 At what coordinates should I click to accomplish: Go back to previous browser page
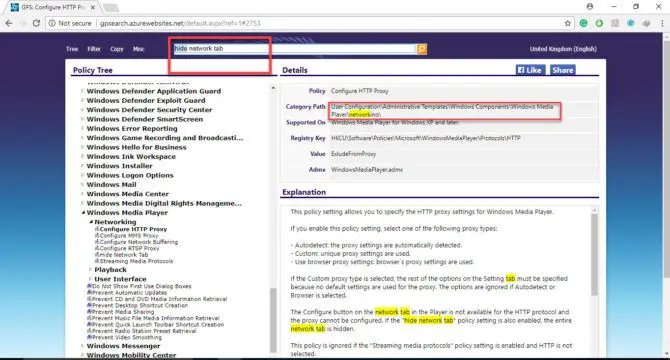point(9,23)
